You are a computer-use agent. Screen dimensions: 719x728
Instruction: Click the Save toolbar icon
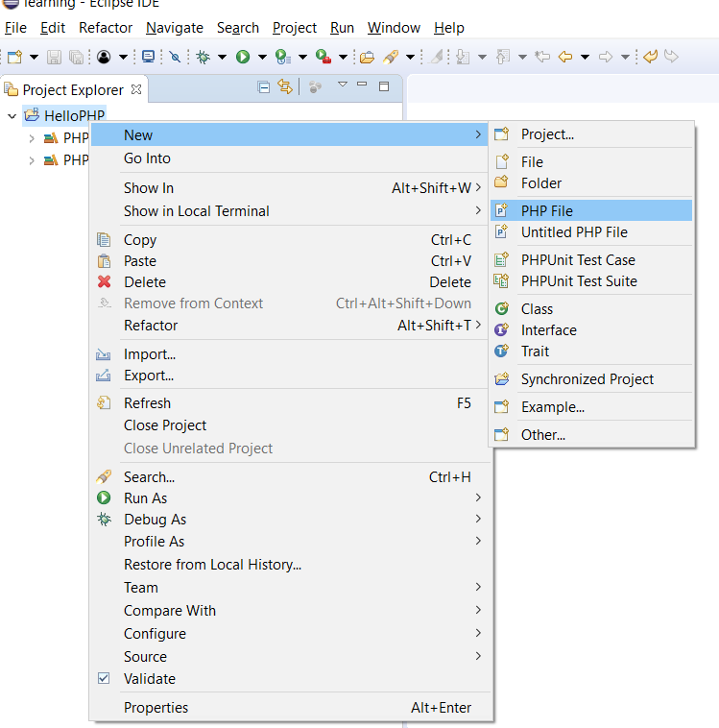tap(55, 57)
